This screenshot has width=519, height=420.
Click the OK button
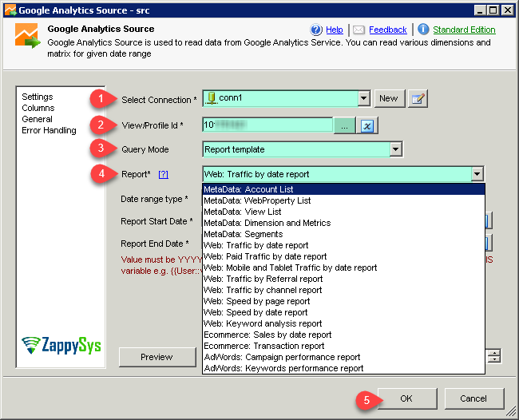click(x=406, y=398)
